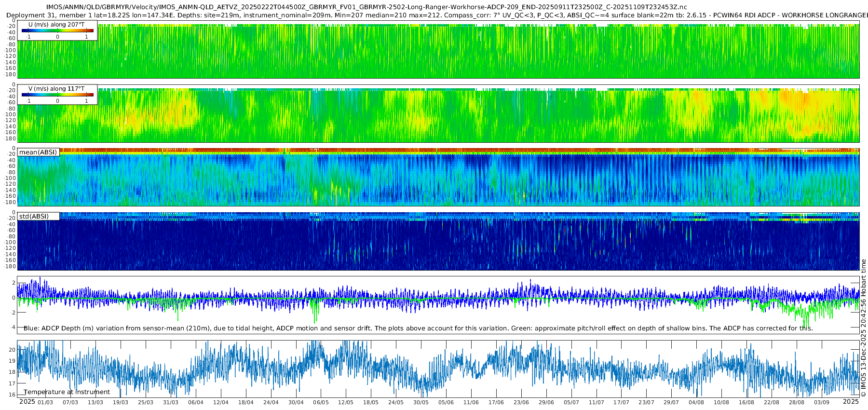Select the 03/09 date tick
This screenshot has height=410, width=868.
[x=821, y=402]
